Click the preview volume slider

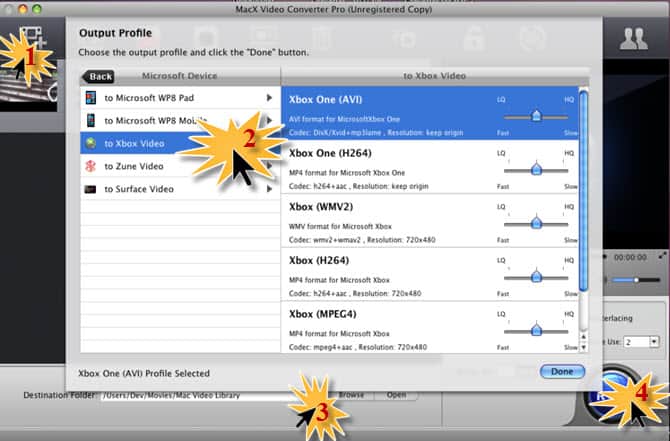pos(636,280)
